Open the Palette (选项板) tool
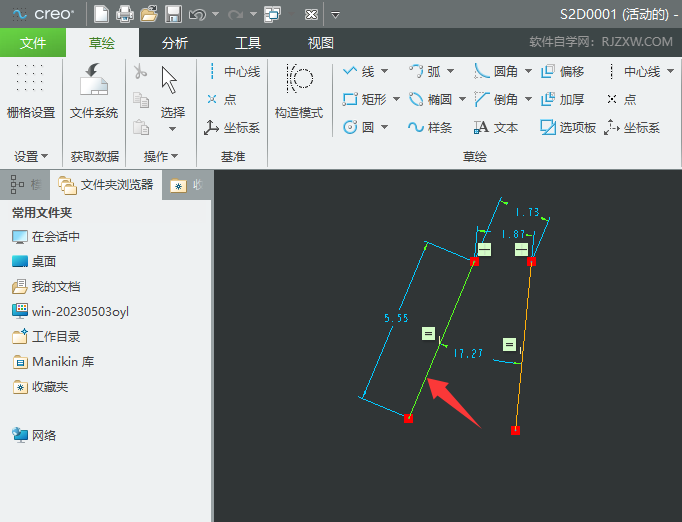This screenshot has width=682, height=522. tap(568, 127)
